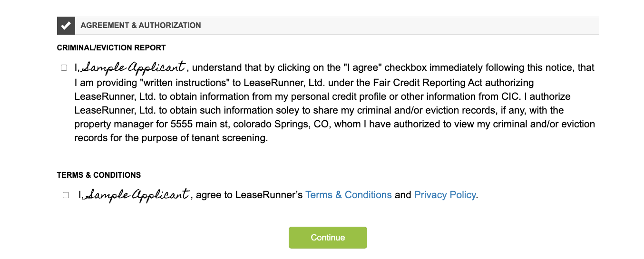The image size is (644, 259).
Task: Click the bold Terms & Conditions section heading
Action: click(99, 175)
